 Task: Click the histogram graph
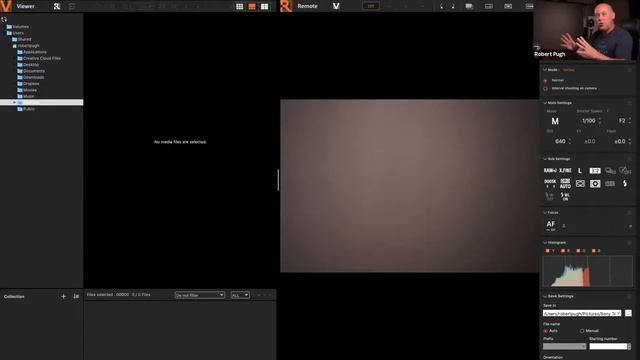click(x=588, y=271)
